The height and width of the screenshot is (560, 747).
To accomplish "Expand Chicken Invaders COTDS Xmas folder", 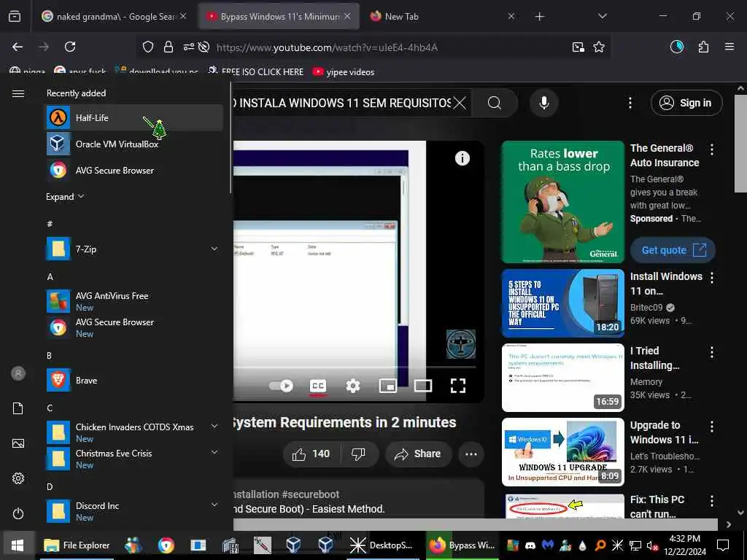I will tap(134, 432).
